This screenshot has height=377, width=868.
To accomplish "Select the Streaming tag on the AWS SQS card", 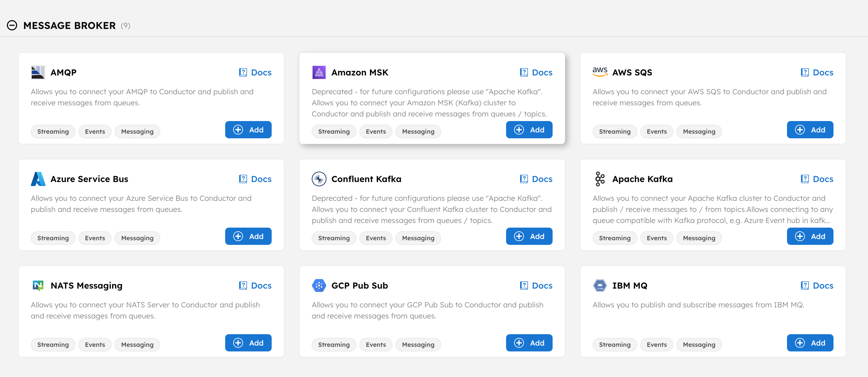I will tap(614, 132).
